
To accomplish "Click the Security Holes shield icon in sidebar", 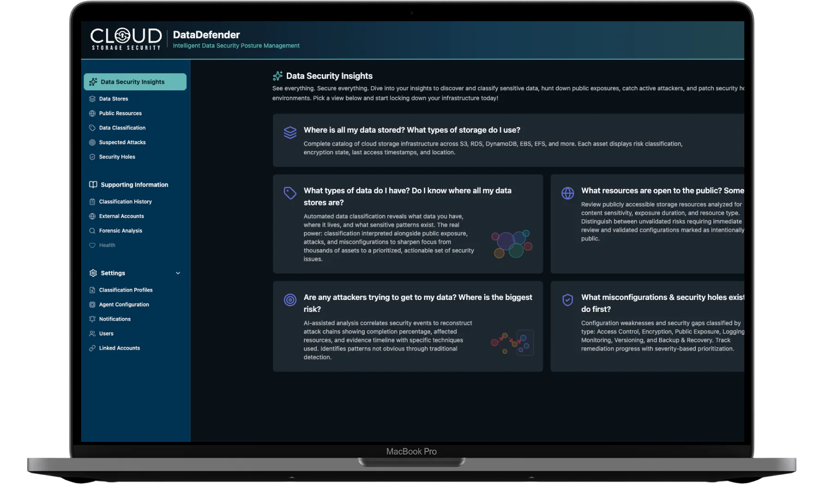I will coord(92,157).
